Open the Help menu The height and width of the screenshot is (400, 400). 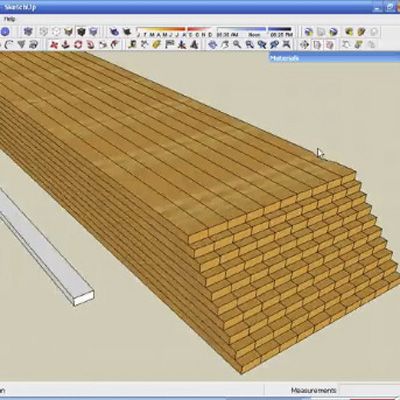(x=10, y=19)
